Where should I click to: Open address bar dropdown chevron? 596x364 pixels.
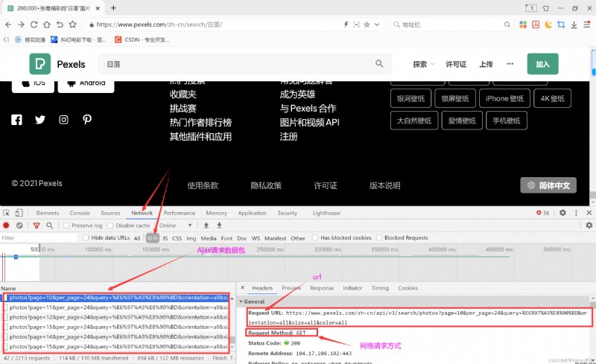377,25
